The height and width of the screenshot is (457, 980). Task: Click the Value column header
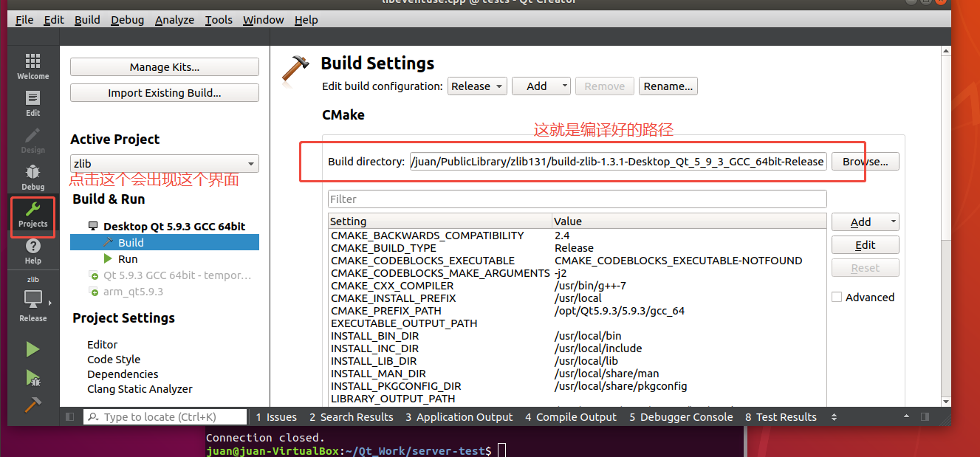pyautogui.click(x=689, y=221)
